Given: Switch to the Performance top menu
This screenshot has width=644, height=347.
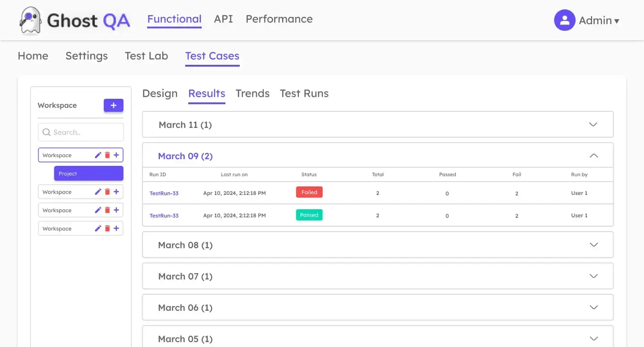Looking at the screenshot, I should tap(279, 19).
